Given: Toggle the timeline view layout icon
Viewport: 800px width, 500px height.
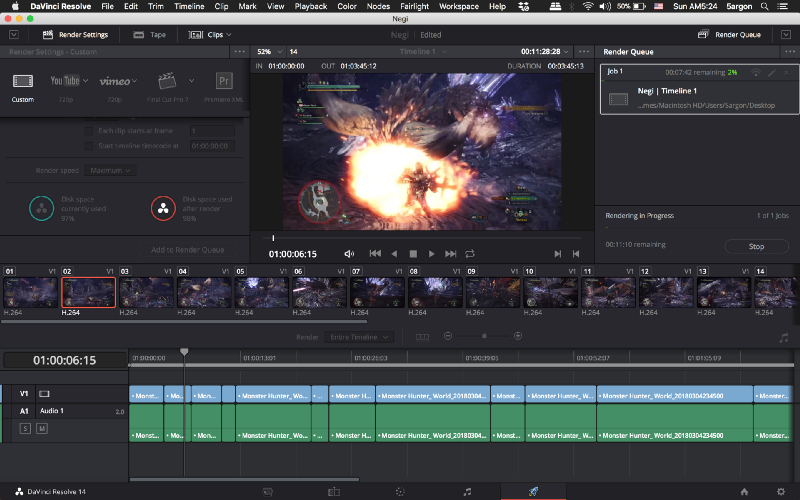Looking at the screenshot, I should pyautogui.click(x=422, y=337).
